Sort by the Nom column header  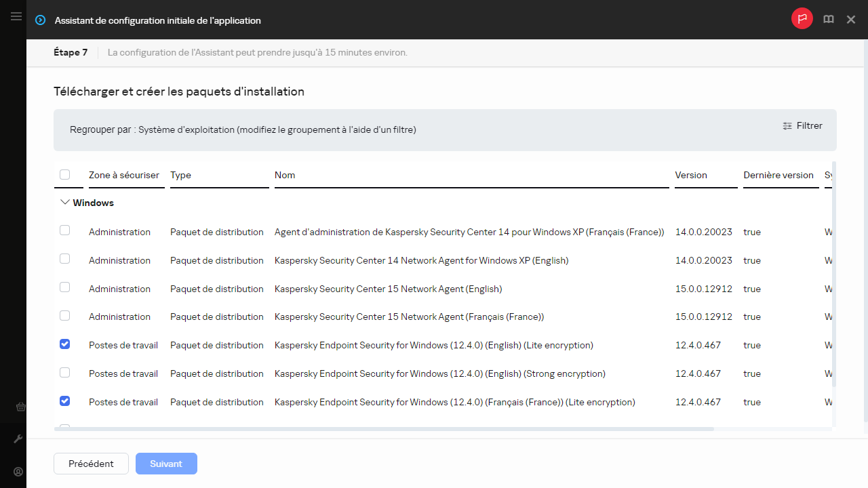(x=285, y=175)
